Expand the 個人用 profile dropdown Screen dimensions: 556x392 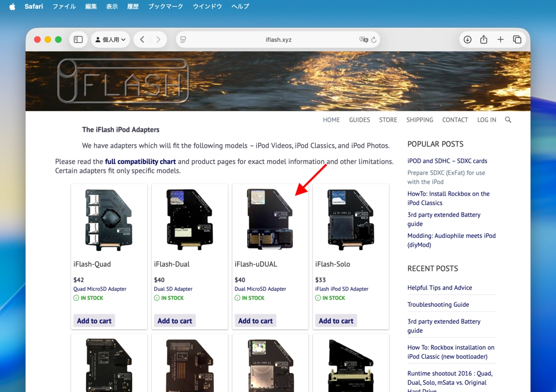tap(110, 40)
